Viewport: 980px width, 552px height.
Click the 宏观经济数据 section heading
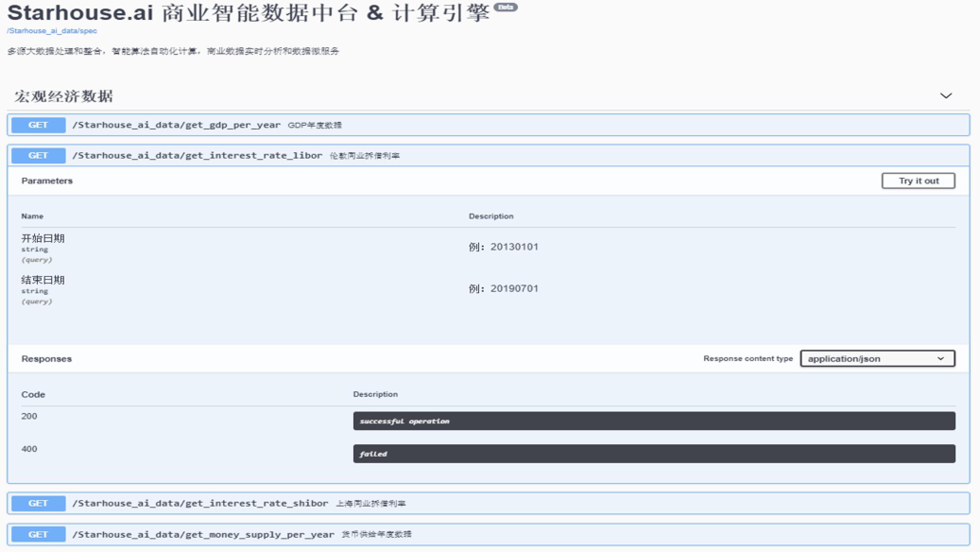pos(64,96)
